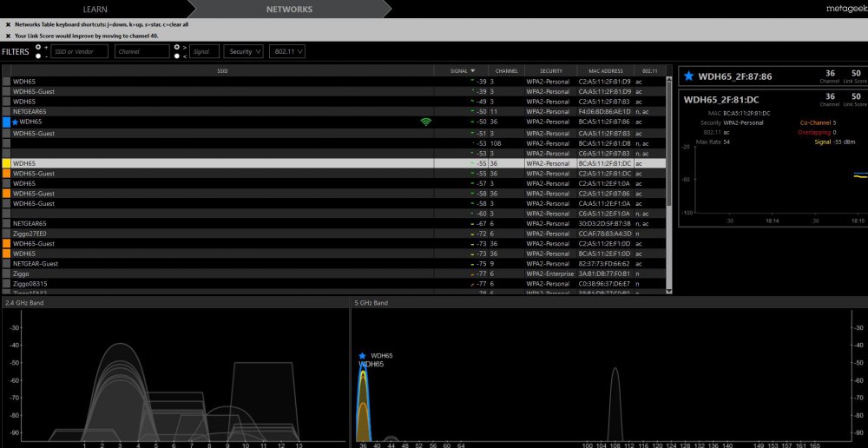This screenshot has width=868, height=448.
Task: Click channel 108 cell in the table
Action: pos(496,143)
